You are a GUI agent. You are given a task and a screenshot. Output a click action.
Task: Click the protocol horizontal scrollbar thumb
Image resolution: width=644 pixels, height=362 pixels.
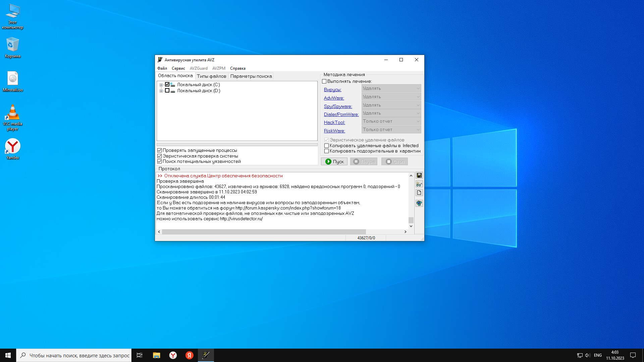click(x=264, y=232)
